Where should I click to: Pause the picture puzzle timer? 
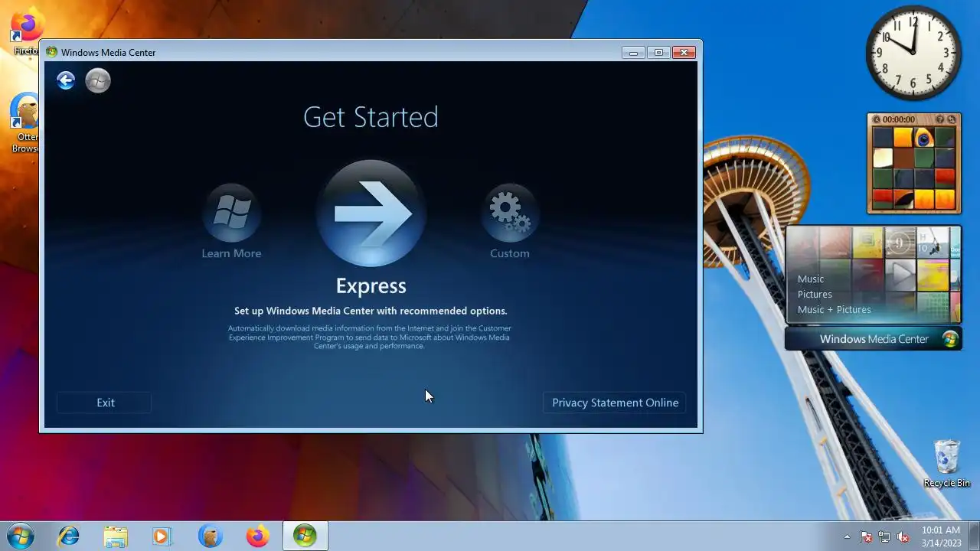[877, 119]
